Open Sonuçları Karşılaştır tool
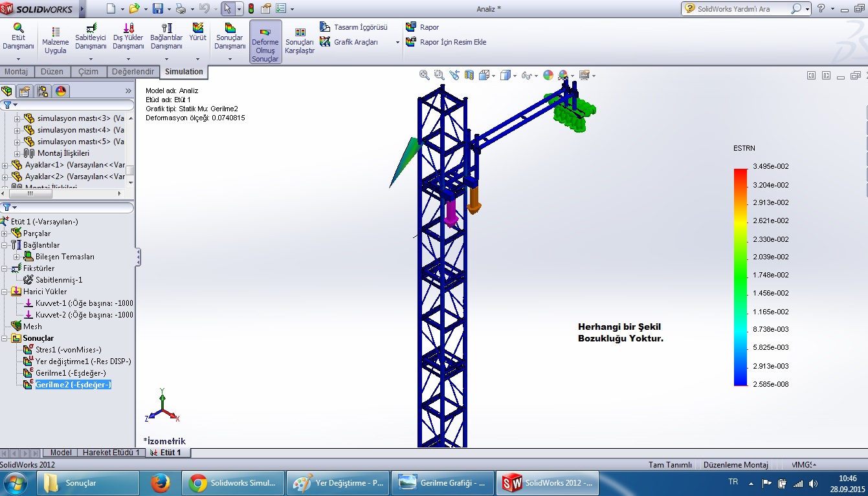 tap(300, 33)
